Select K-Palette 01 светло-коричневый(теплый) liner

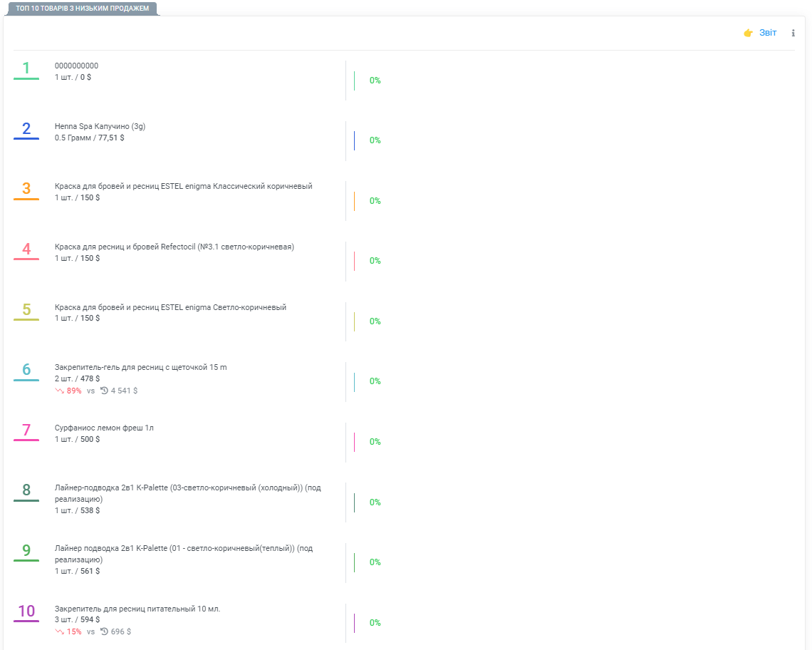[x=184, y=554]
